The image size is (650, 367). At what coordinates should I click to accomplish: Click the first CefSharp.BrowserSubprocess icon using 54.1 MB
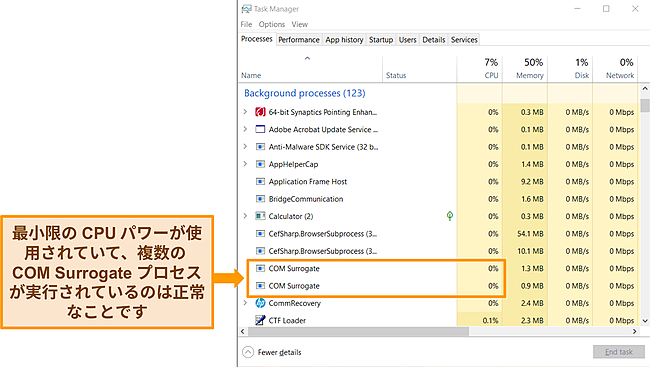pos(260,234)
